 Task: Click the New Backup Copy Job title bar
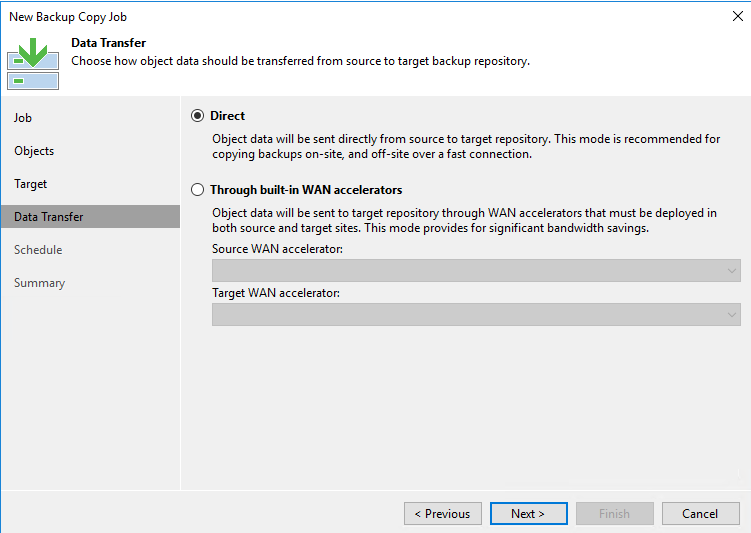[x=364, y=17]
